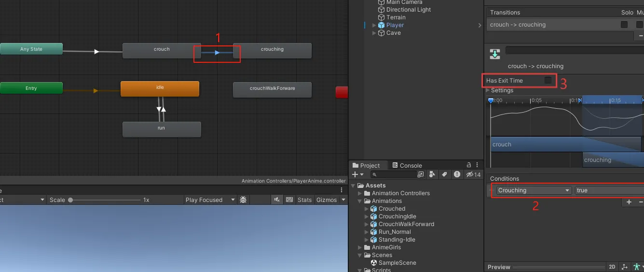Select the crouch state node
Viewport: 644px width, 272px height.
(162, 50)
